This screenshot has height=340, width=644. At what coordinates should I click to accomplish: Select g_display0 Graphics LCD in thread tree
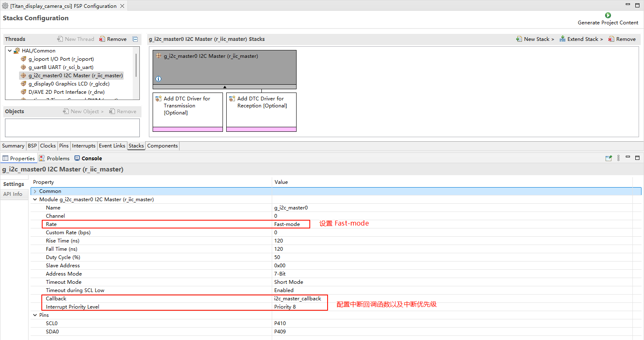tap(69, 84)
